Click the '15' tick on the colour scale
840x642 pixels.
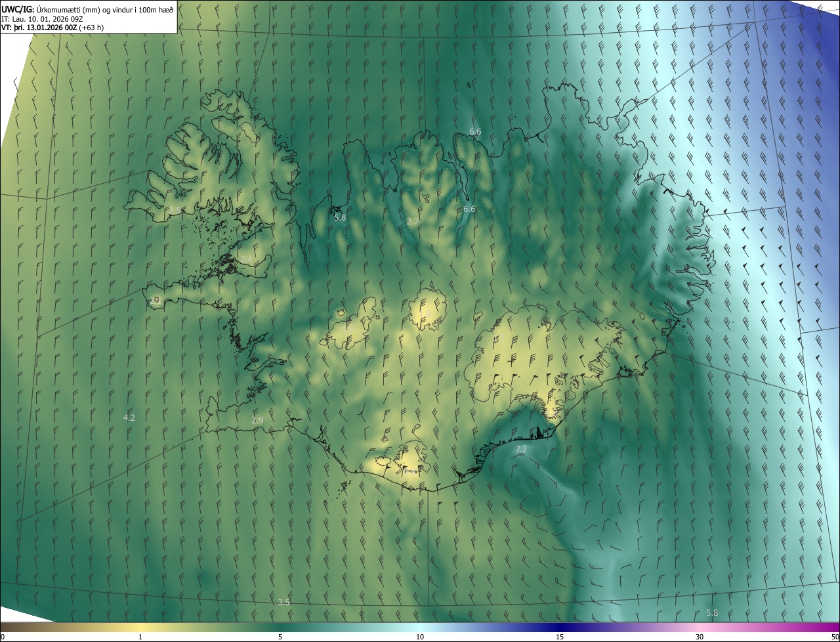(560, 637)
